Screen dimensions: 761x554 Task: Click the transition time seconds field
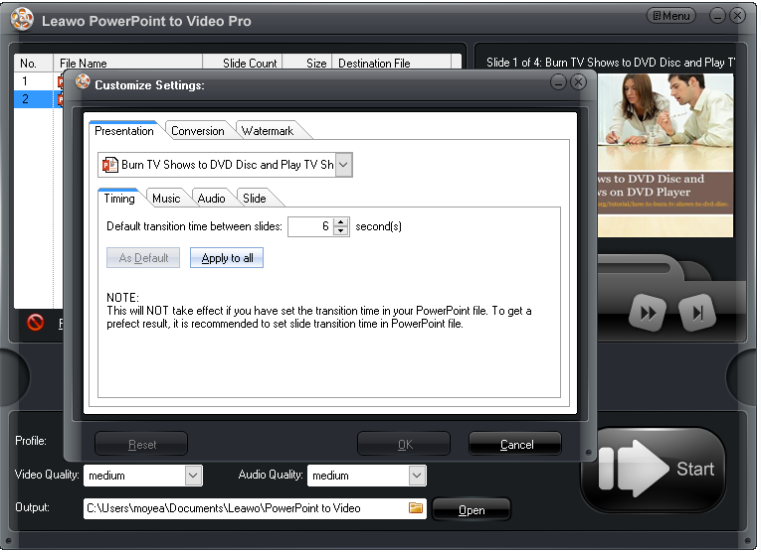click(x=311, y=227)
